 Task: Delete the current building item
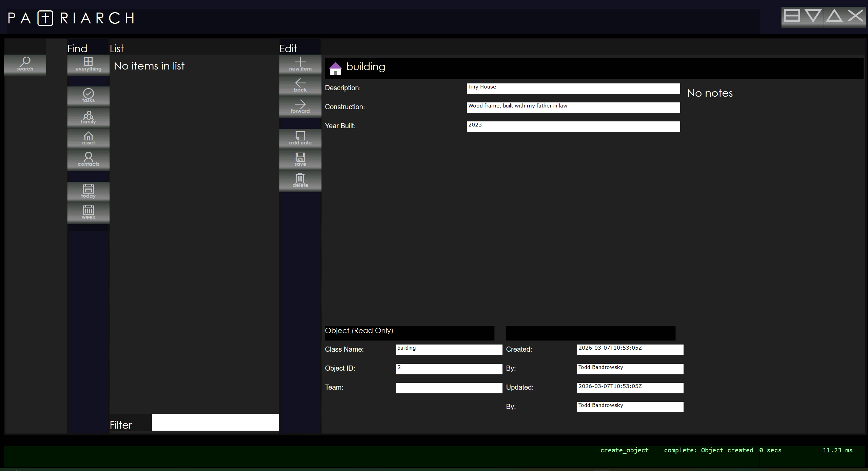click(300, 181)
